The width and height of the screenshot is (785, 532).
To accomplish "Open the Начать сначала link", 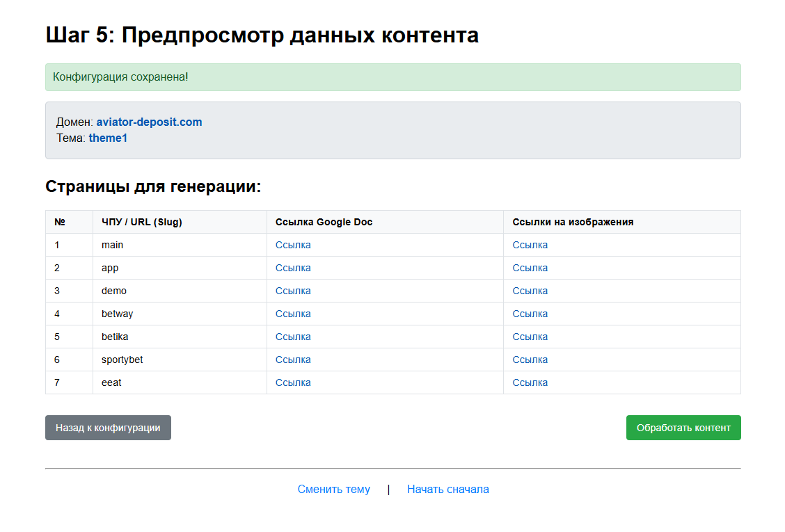I will 447,489.
